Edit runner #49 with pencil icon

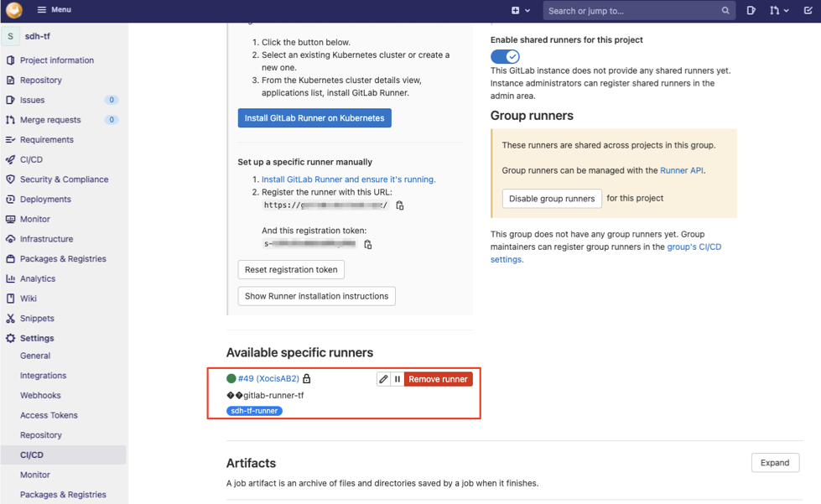(383, 379)
